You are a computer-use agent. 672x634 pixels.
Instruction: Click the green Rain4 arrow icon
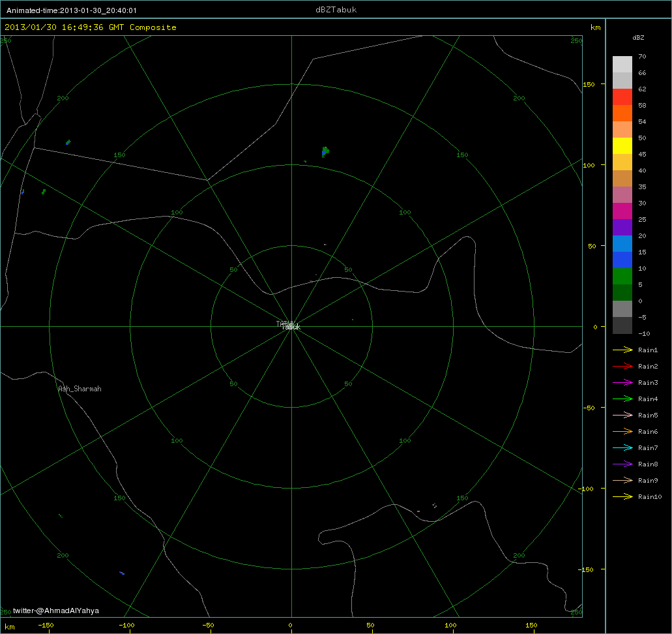pyautogui.click(x=622, y=399)
